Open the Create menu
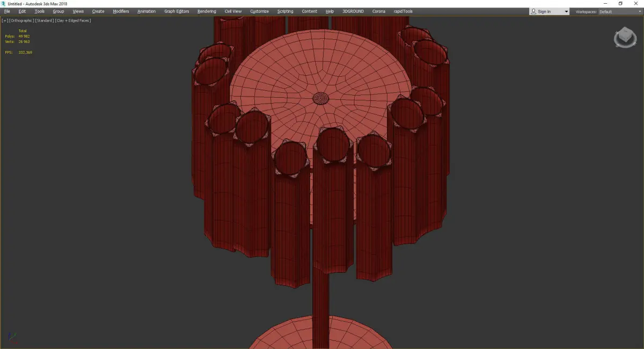This screenshot has width=644, height=349. (98, 11)
